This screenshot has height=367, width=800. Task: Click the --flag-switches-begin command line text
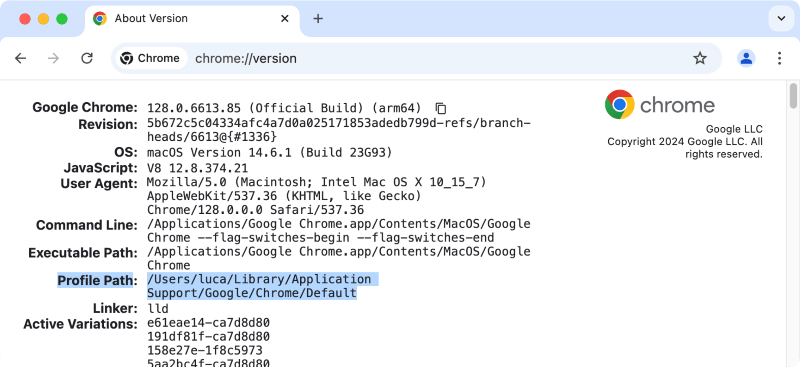coord(273,238)
